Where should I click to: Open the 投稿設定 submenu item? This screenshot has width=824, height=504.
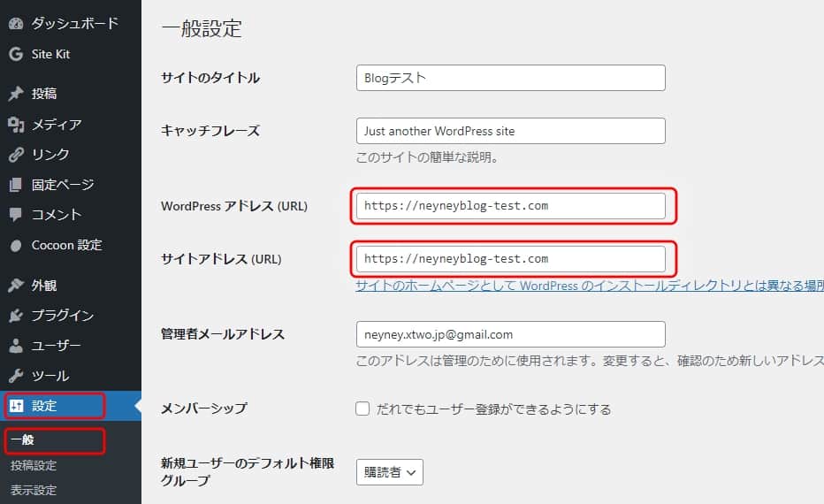(33, 466)
